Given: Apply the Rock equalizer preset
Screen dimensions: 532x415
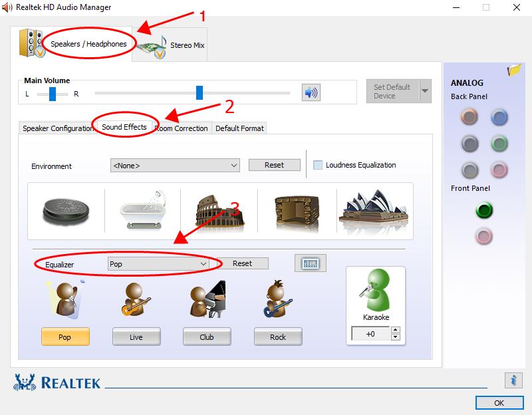Looking at the screenshot, I should point(278,337).
